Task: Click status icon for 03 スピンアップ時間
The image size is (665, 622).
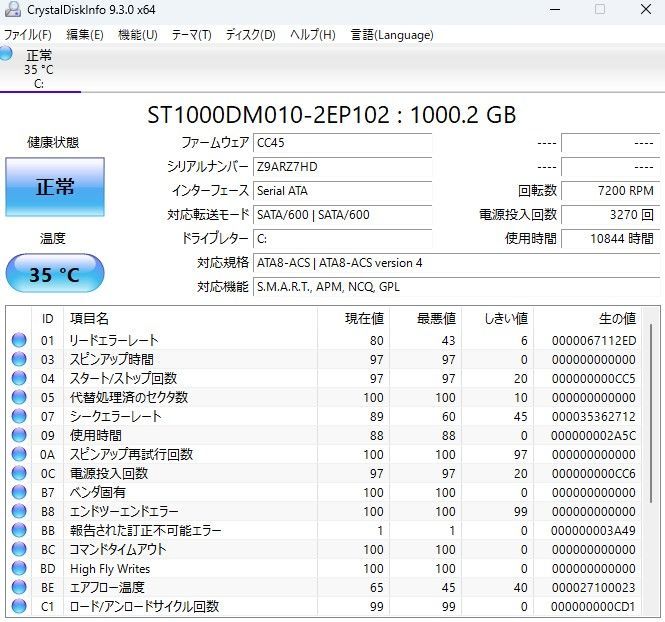Action: tap(19, 359)
